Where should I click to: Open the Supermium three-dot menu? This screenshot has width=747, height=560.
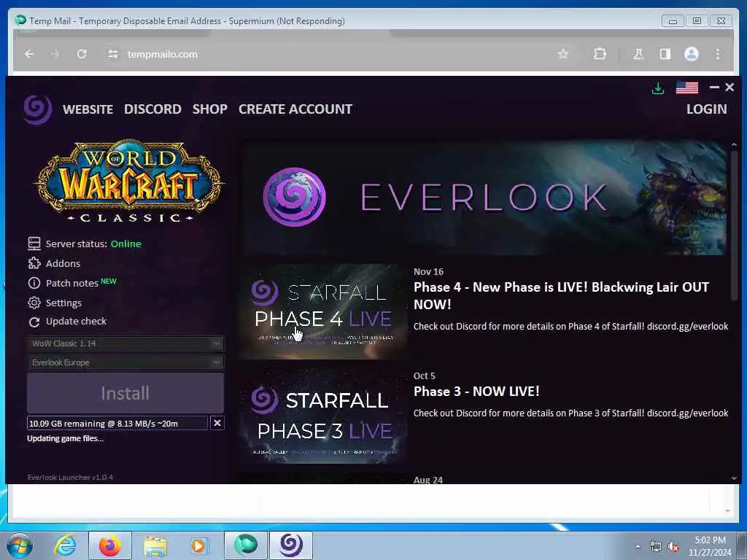click(x=718, y=54)
